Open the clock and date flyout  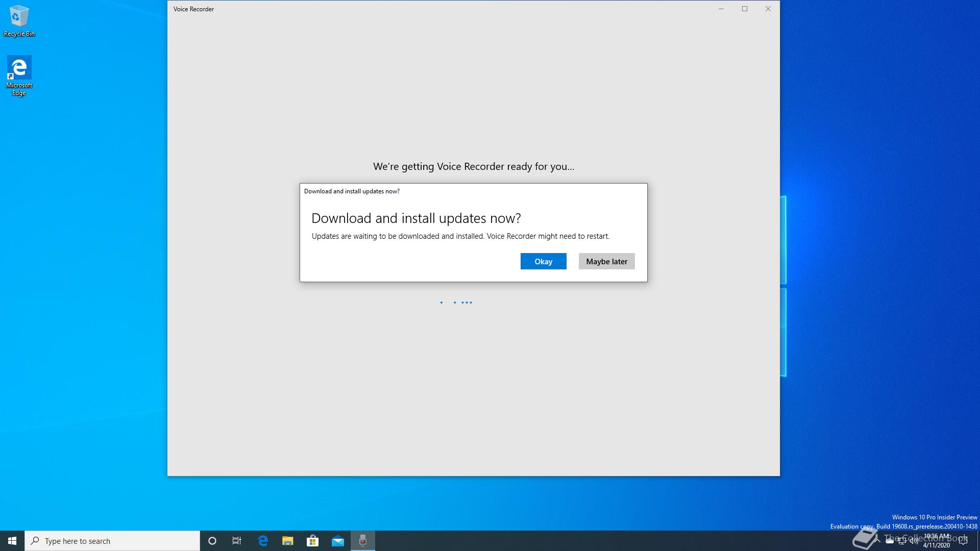(937, 541)
